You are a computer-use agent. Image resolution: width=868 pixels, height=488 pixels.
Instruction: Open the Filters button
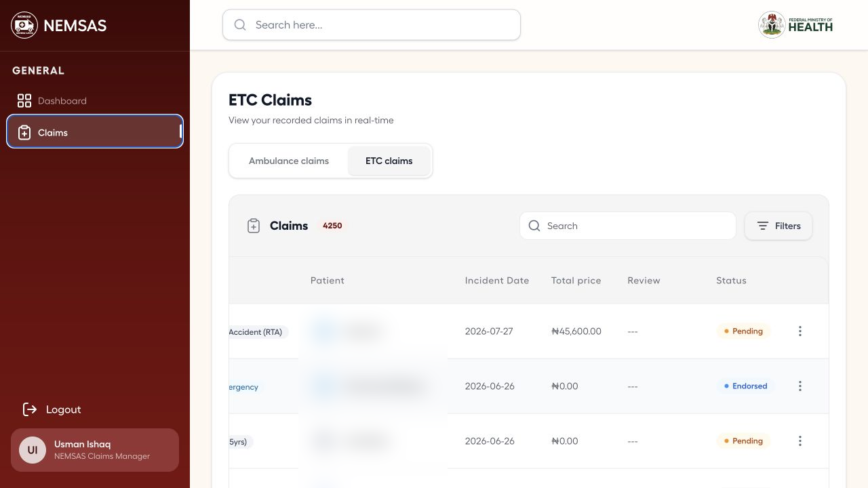(778, 226)
